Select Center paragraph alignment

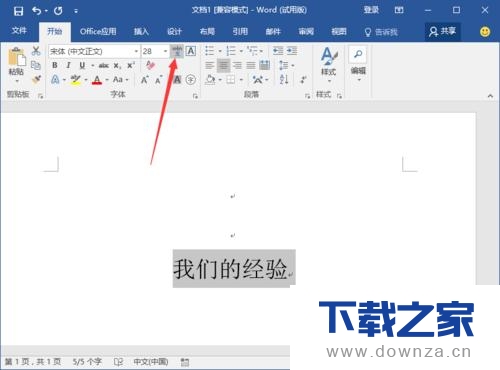(x=223, y=65)
